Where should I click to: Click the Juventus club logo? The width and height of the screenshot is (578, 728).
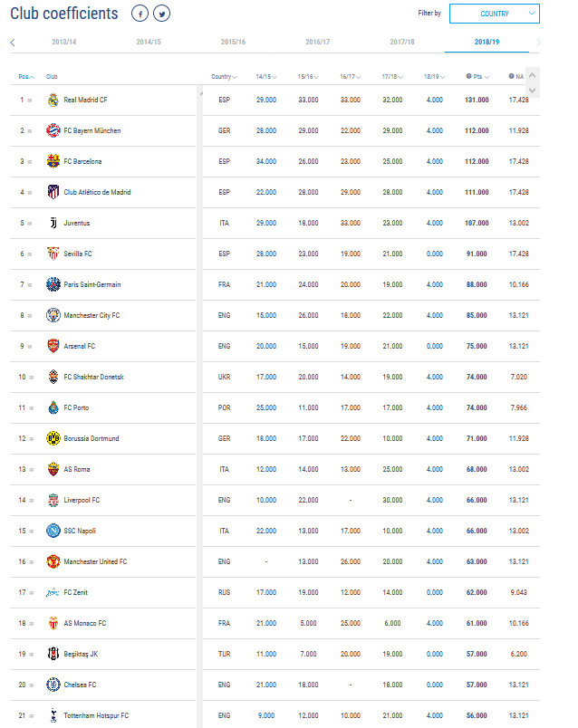click(x=53, y=223)
